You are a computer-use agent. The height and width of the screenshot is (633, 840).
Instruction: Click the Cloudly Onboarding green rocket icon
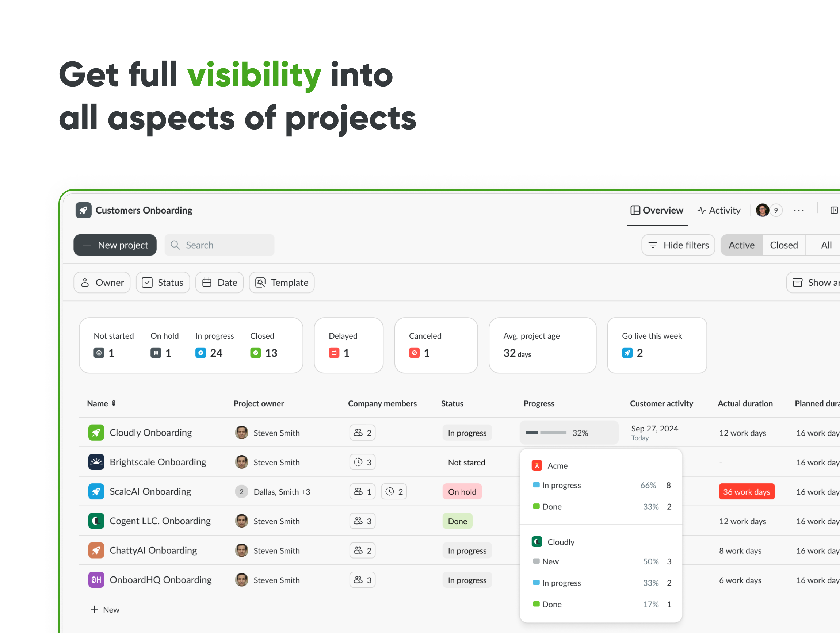click(x=96, y=433)
